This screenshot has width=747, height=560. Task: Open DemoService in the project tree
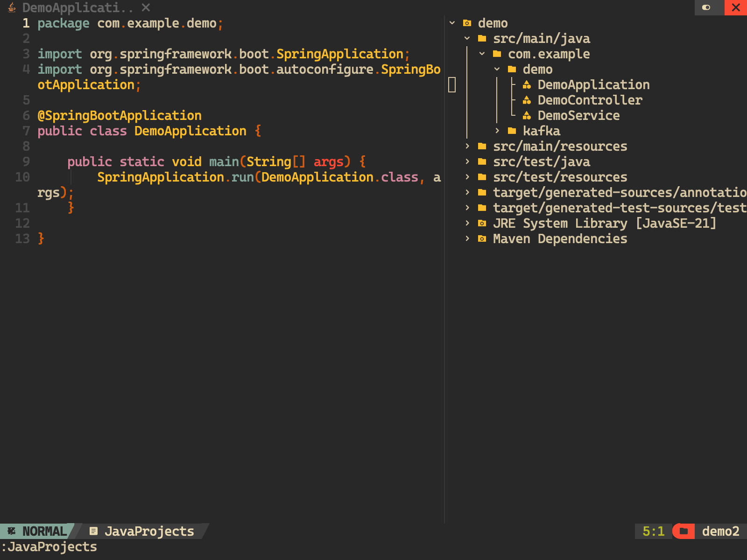point(578,115)
